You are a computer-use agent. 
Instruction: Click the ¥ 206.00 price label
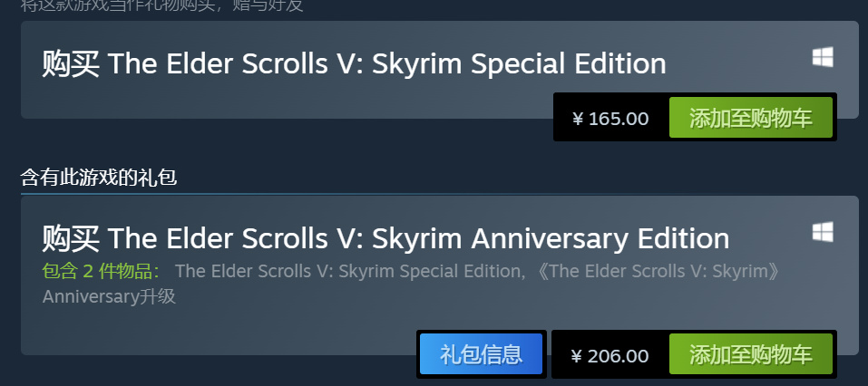click(610, 355)
